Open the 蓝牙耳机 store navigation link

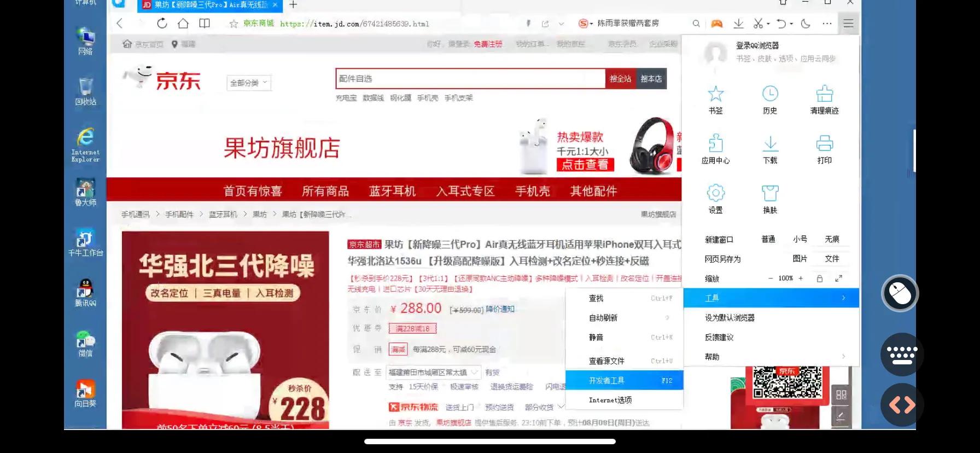(392, 191)
